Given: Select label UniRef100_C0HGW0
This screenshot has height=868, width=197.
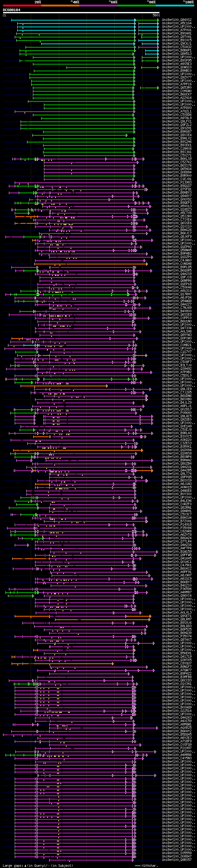Looking at the screenshot, I should click(x=177, y=91).
